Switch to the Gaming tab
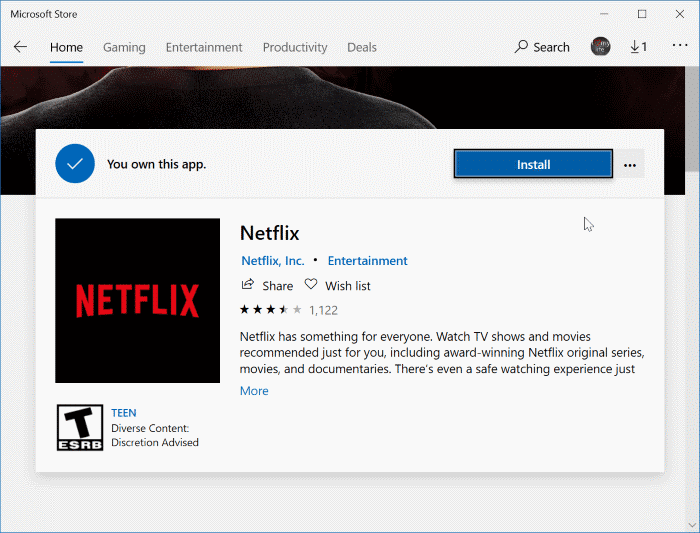The image size is (700, 533). [124, 47]
